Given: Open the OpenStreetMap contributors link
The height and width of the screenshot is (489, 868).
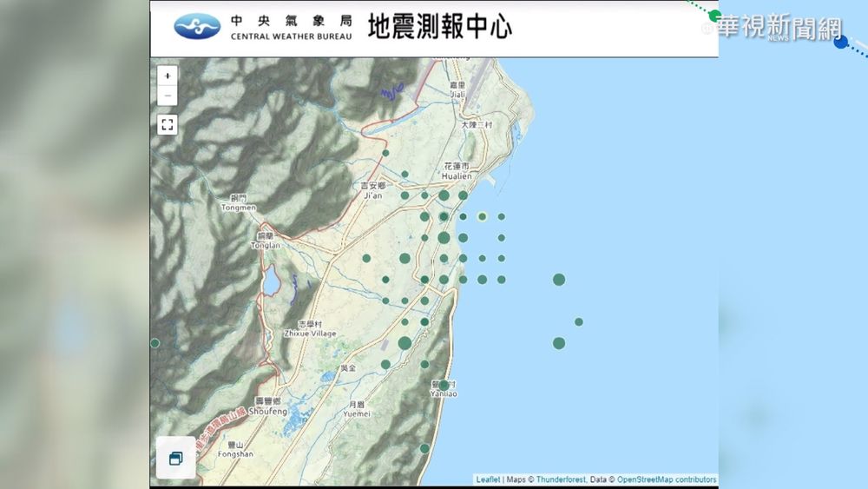Looking at the screenshot, I should point(667,479).
